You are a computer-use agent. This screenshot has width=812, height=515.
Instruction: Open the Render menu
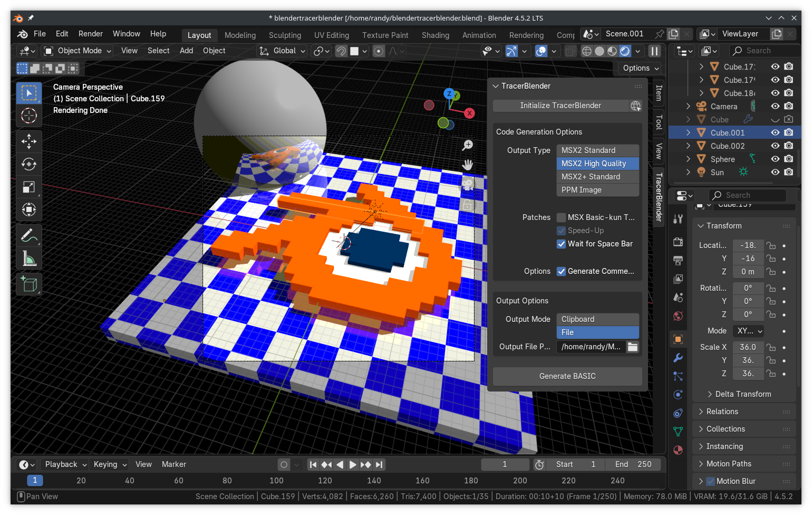(x=91, y=34)
